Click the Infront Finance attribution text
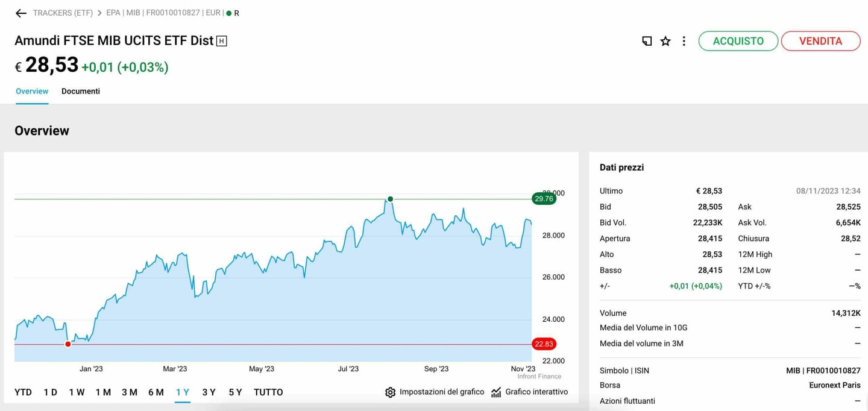The width and height of the screenshot is (868, 411). [538, 376]
